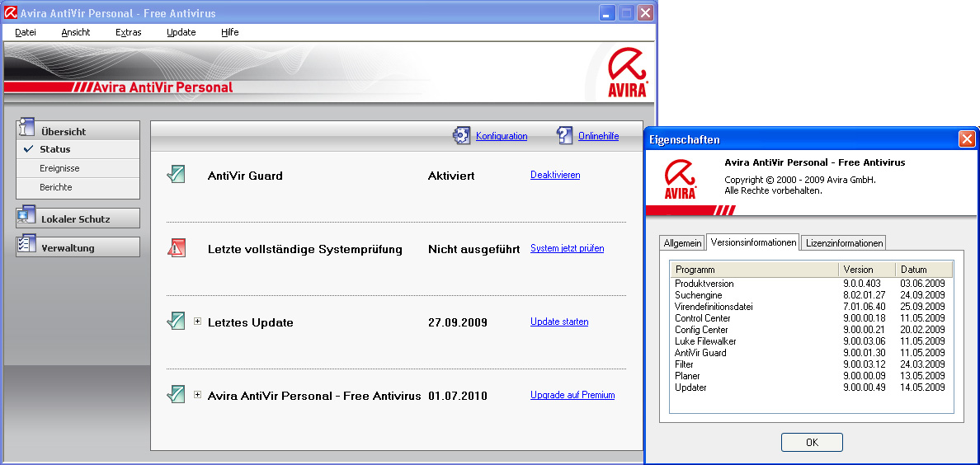Open the Verwaltung sidebar section
The height and width of the screenshot is (465, 980).
click(x=78, y=247)
